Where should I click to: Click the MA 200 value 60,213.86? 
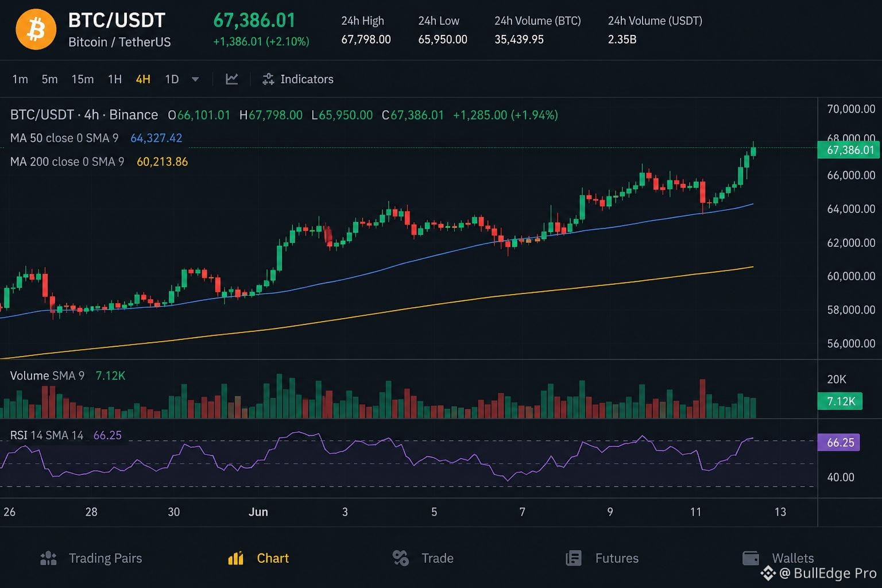pyautogui.click(x=162, y=162)
